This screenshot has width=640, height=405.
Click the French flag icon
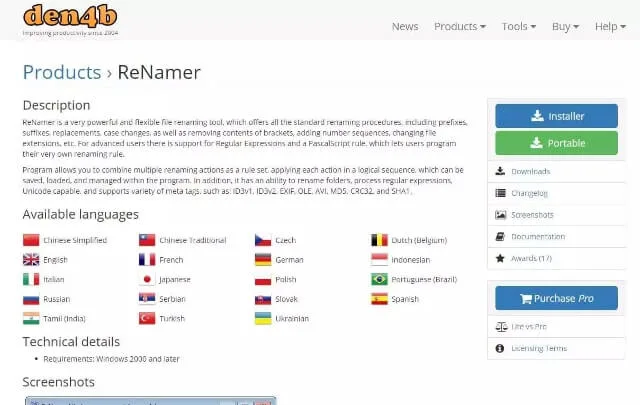[147, 260]
